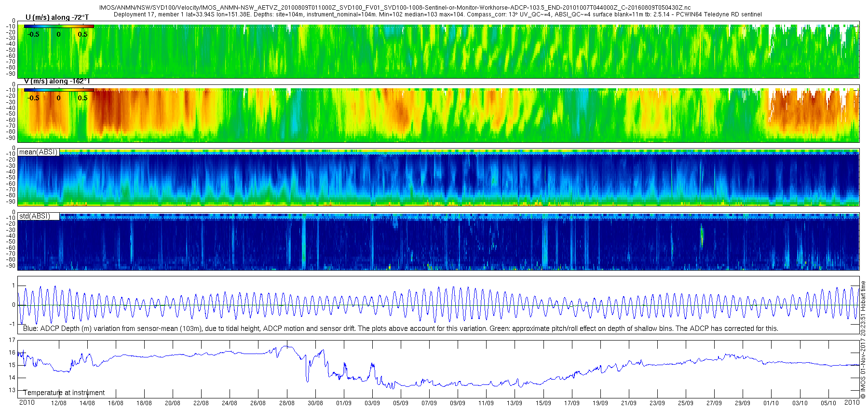Click the 16/08 date tick label
This screenshot has height=410, width=868.
click(116, 403)
